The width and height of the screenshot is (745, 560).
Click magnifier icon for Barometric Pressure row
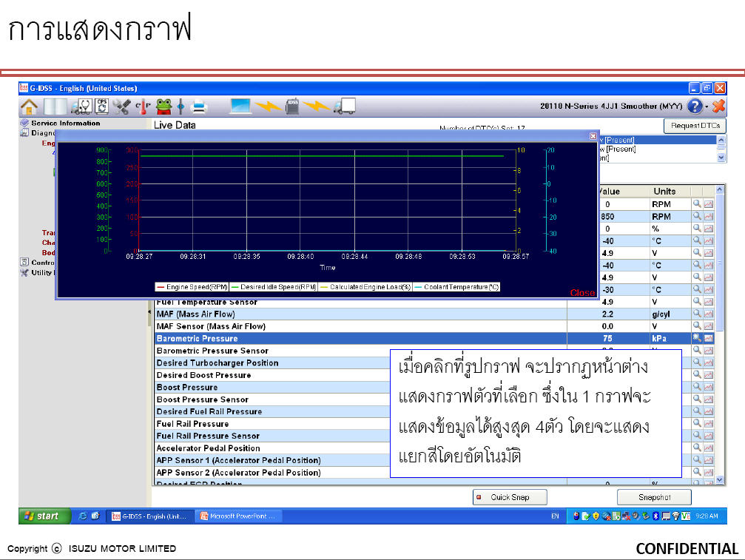pyautogui.click(x=697, y=338)
